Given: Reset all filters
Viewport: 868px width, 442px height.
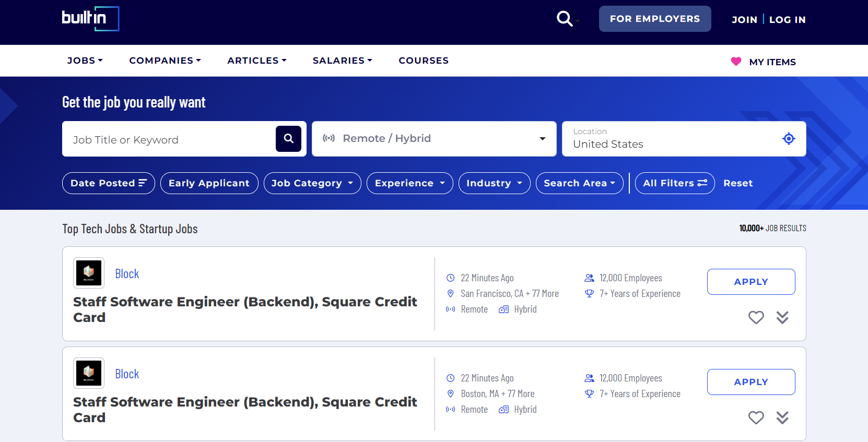Looking at the screenshot, I should [738, 183].
